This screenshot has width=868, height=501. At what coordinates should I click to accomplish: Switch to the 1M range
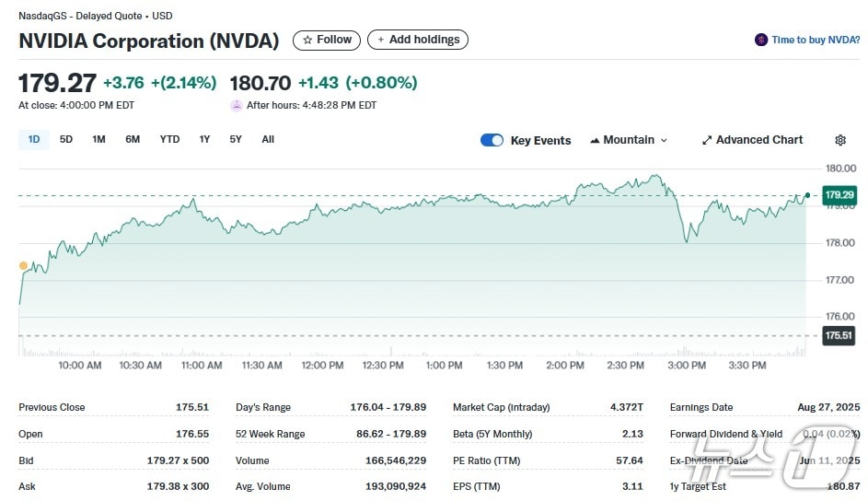[98, 139]
